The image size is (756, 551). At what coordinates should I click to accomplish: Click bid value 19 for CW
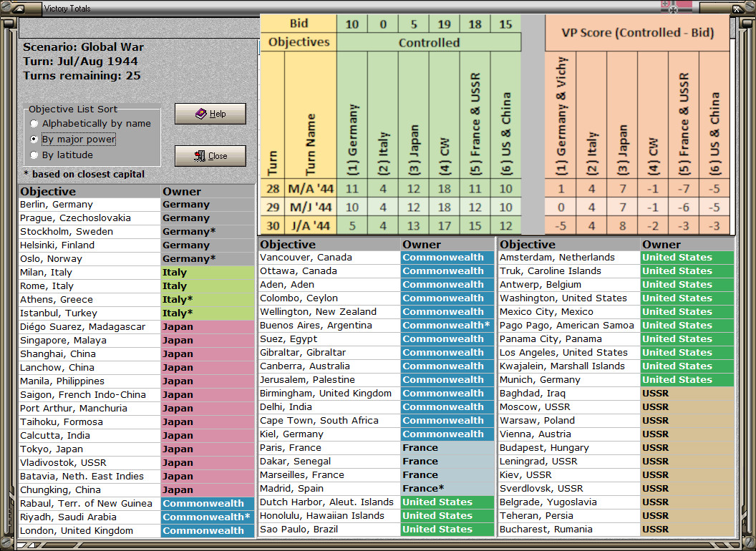[444, 24]
